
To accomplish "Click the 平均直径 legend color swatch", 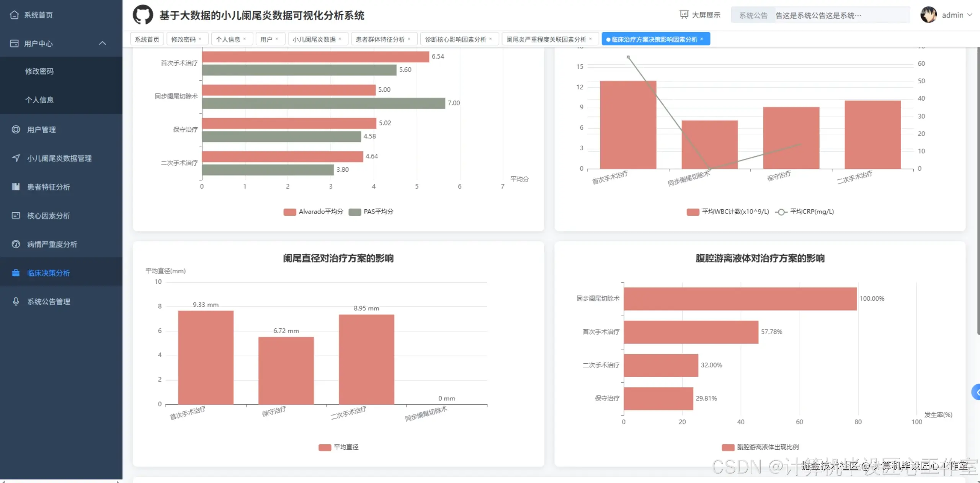I will pyautogui.click(x=325, y=447).
